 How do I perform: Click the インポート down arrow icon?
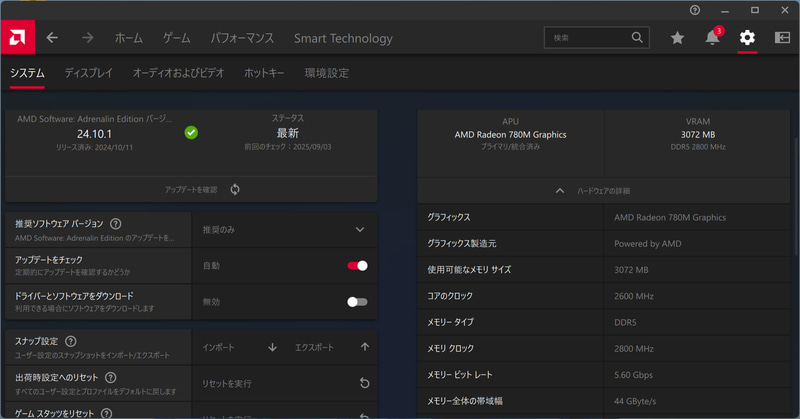coord(272,347)
